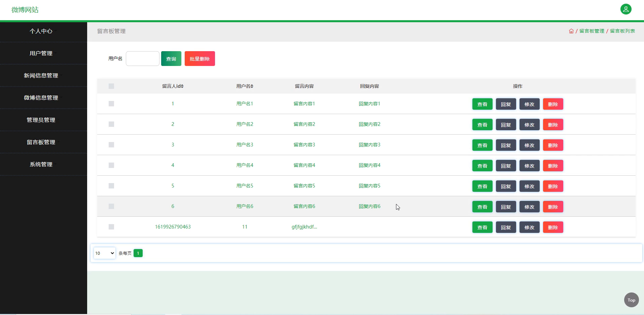Screen dimensions: 644x315
Task: Click 删除 for 用户名6 row
Action: coord(553,207)
